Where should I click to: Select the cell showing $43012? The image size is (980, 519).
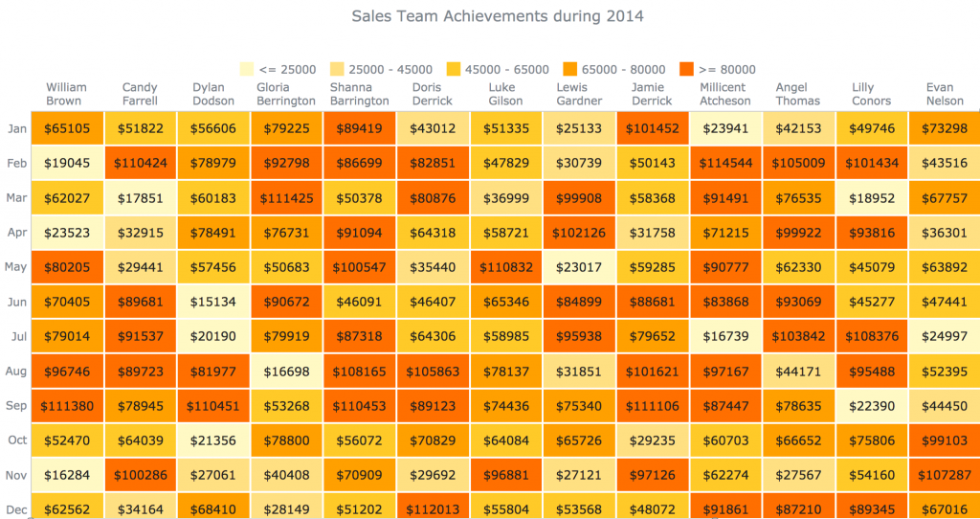click(x=433, y=129)
